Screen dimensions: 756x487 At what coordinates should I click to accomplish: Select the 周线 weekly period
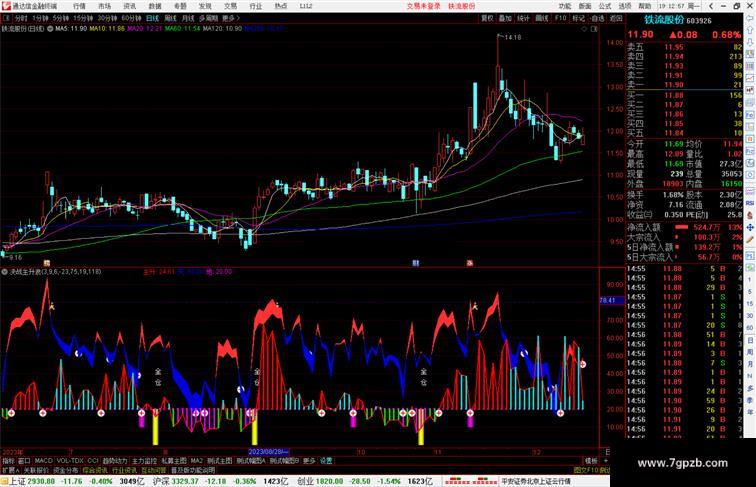pos(170,18)
